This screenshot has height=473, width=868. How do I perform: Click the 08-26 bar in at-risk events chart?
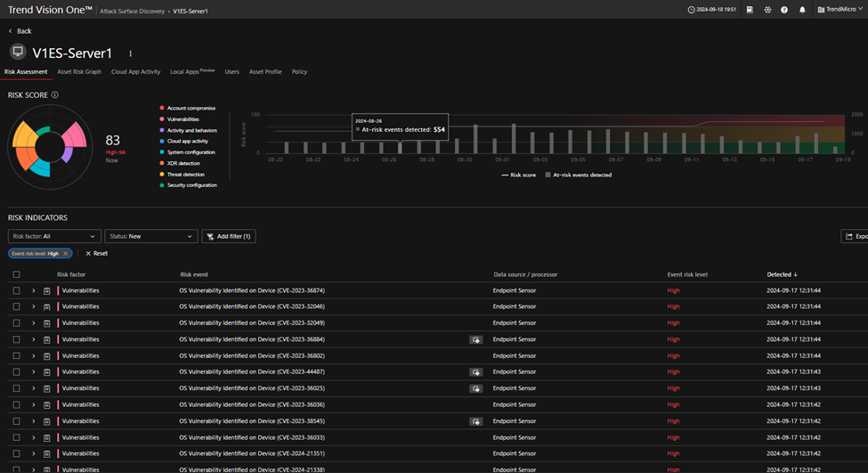point(400,147)
